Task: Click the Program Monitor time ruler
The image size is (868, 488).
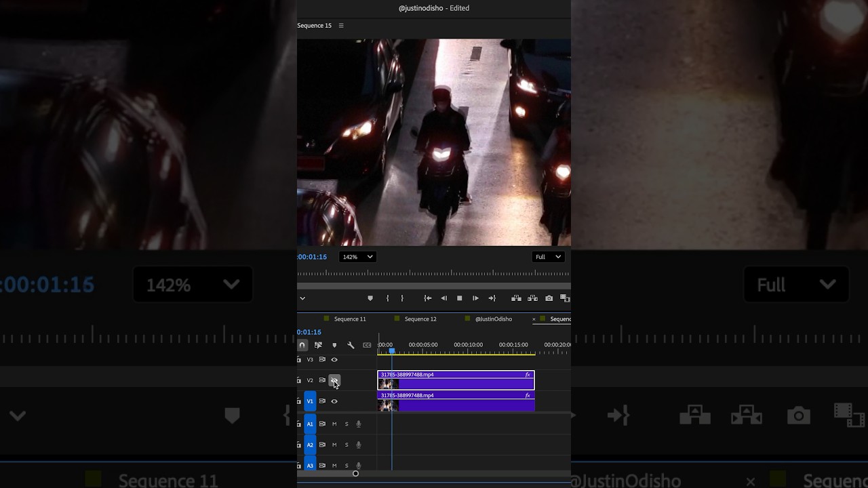Action: [x=434, y=273]
